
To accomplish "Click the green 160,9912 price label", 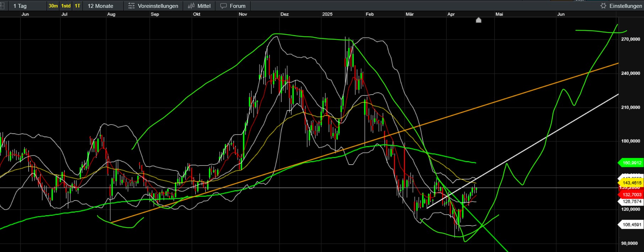I will [x=632, y=163].
